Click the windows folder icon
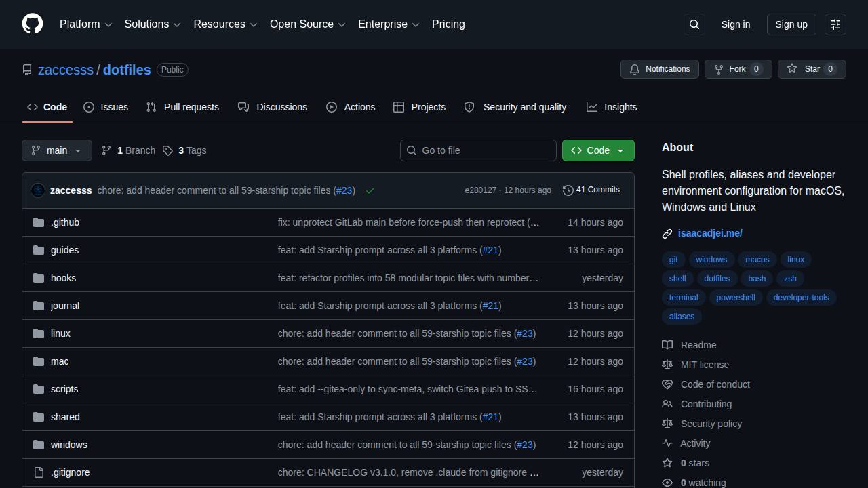The image size is (868, 488). click(x=39, y=445)
